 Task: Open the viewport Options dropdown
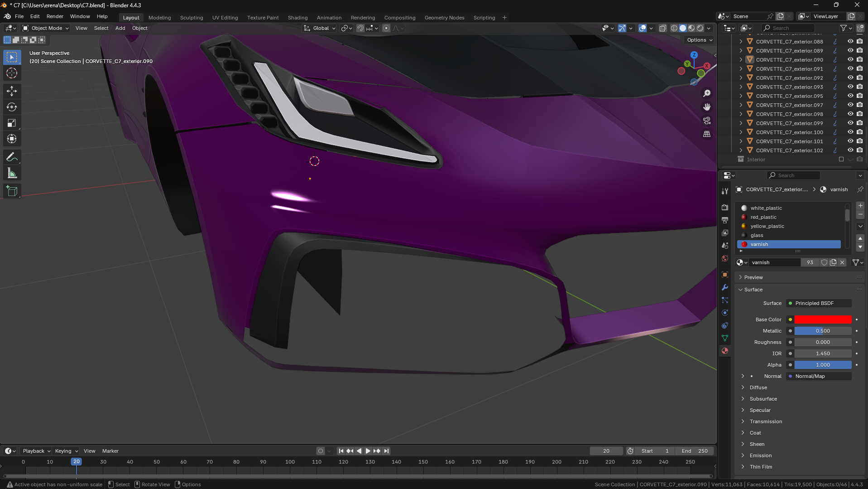point(700,40)
